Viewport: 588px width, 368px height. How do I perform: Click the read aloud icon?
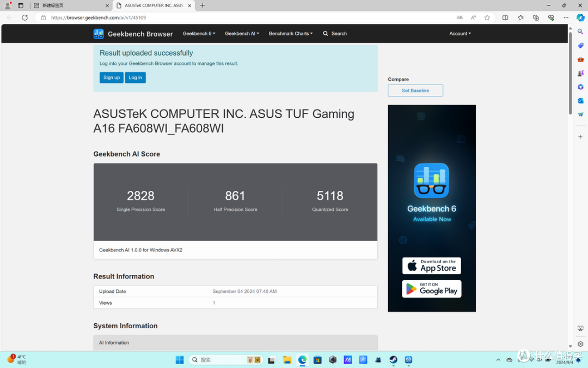pyautogui.click(x=474, y=17)
